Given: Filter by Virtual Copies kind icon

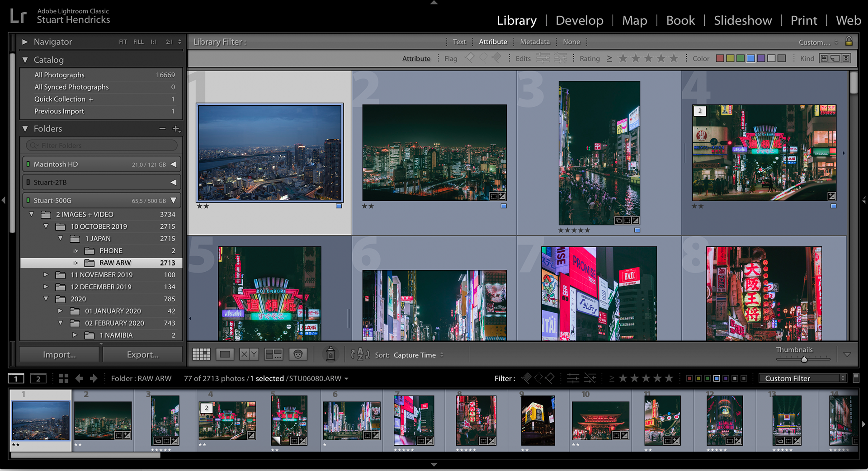Looking at the screenshot, I should tap(835, 58).
